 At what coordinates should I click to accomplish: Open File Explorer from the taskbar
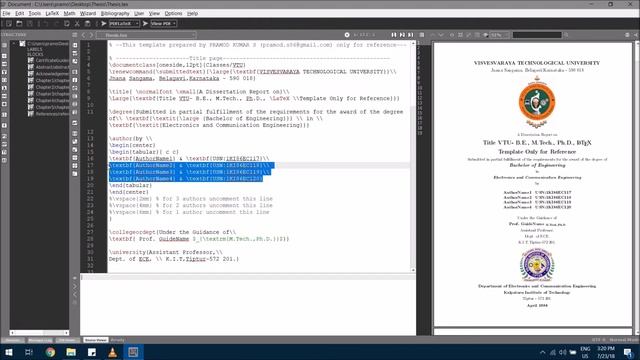71,352
